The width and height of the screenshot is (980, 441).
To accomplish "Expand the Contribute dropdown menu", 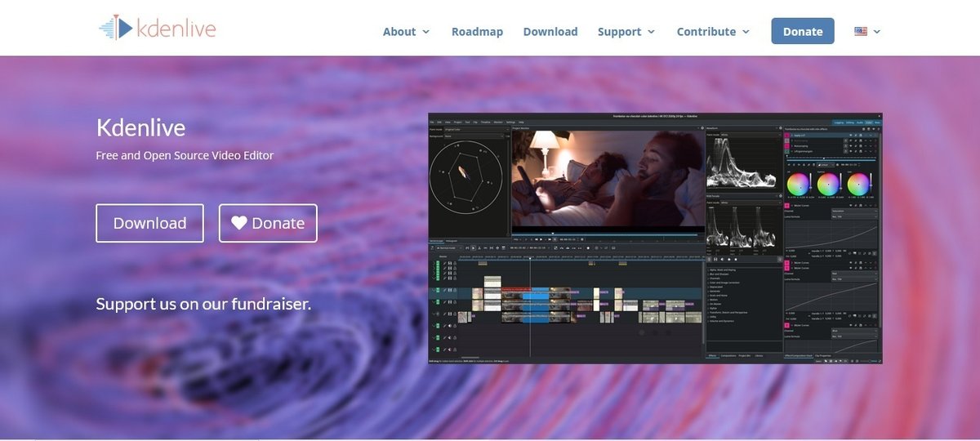I will [713, 32].
